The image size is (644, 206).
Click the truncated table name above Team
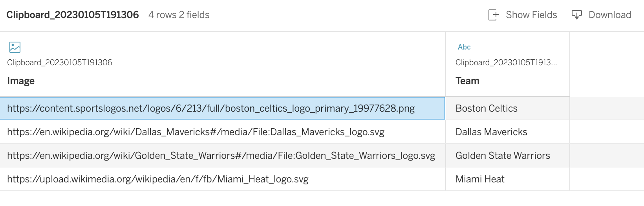[x=506, y=63]
